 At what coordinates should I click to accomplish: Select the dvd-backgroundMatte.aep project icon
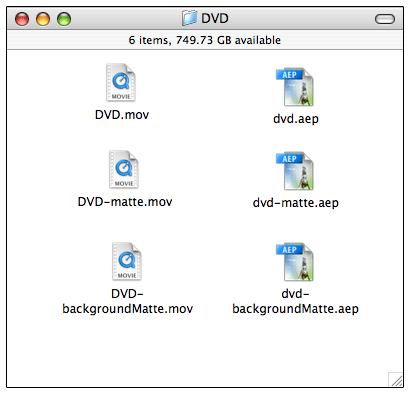point(295,262)
